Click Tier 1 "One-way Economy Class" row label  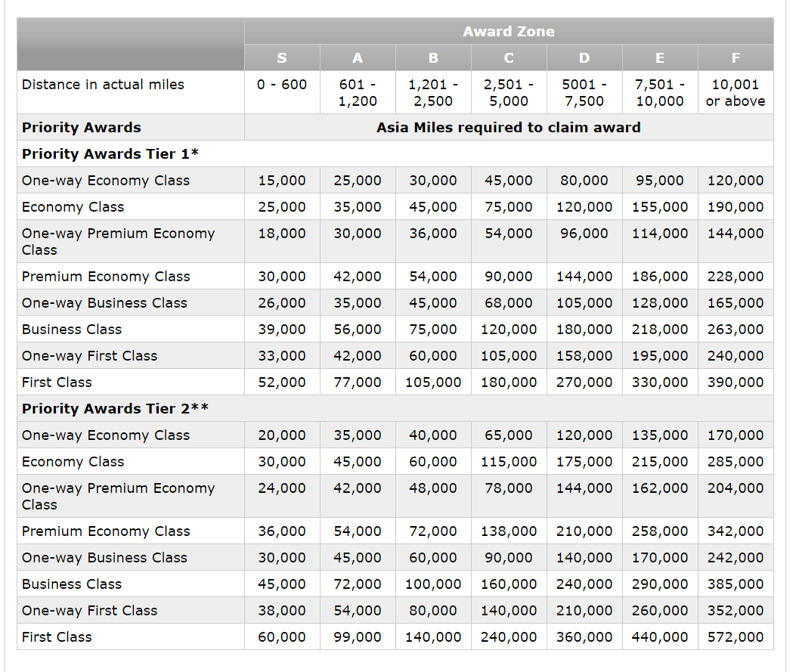click(x=106, y=180)
